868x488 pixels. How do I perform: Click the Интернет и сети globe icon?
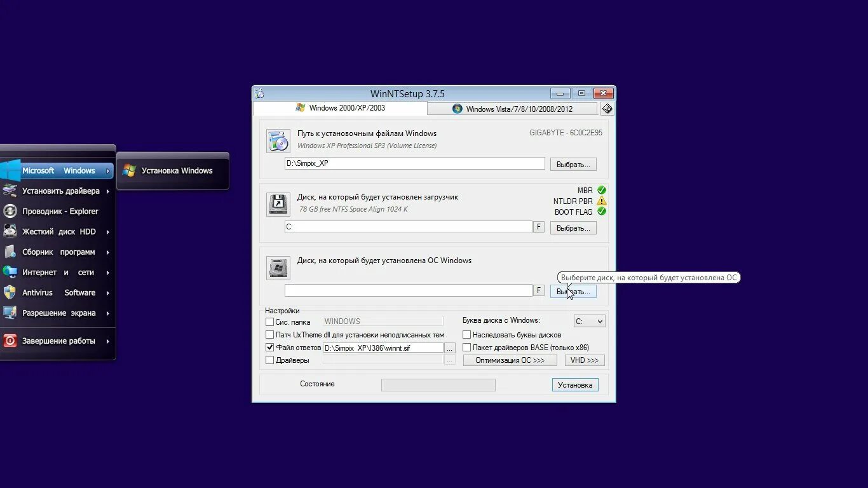pos(10,272)
